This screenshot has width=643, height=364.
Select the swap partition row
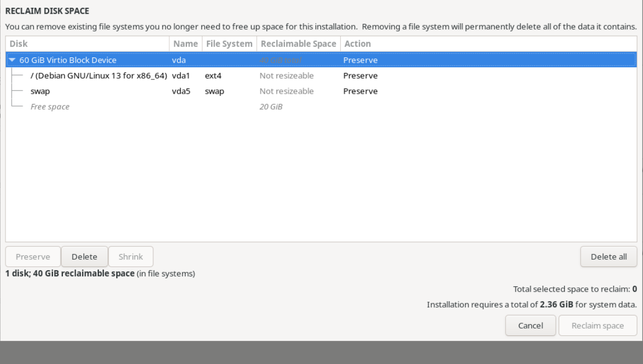[x=321, y=91]
